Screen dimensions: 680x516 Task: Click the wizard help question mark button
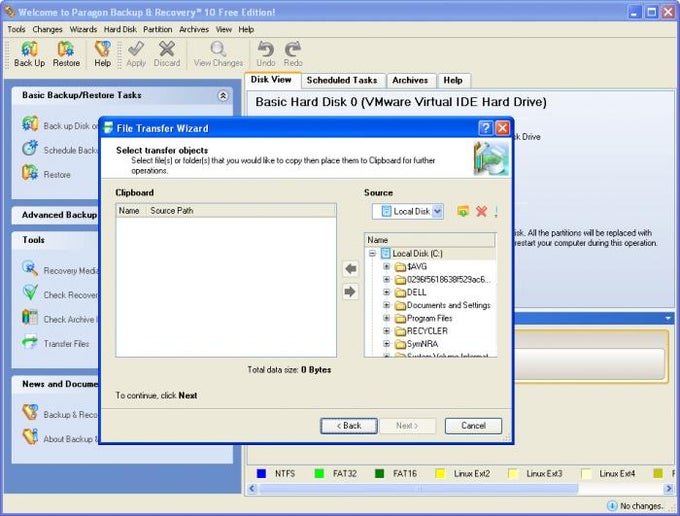(485, 128)
